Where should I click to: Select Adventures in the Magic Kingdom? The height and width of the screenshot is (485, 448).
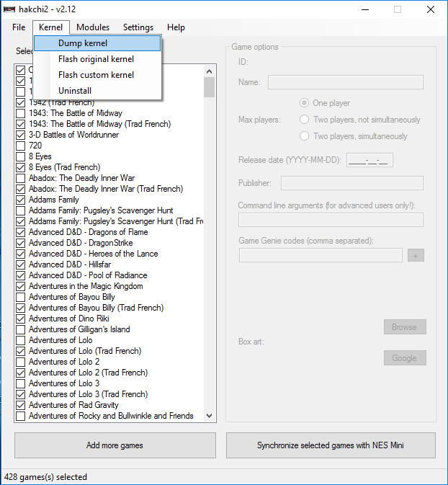click(x=86, y=286)
